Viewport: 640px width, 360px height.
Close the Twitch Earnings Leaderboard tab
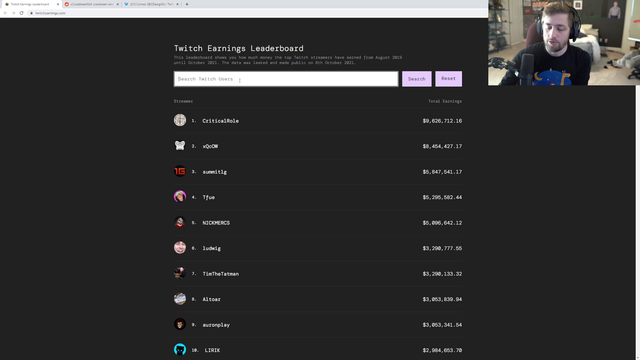click(x=58, y=4)
